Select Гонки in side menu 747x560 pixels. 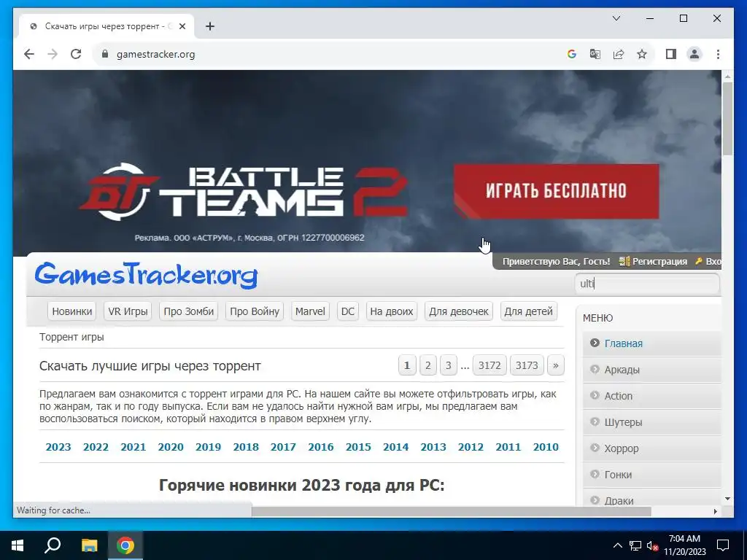651,474
